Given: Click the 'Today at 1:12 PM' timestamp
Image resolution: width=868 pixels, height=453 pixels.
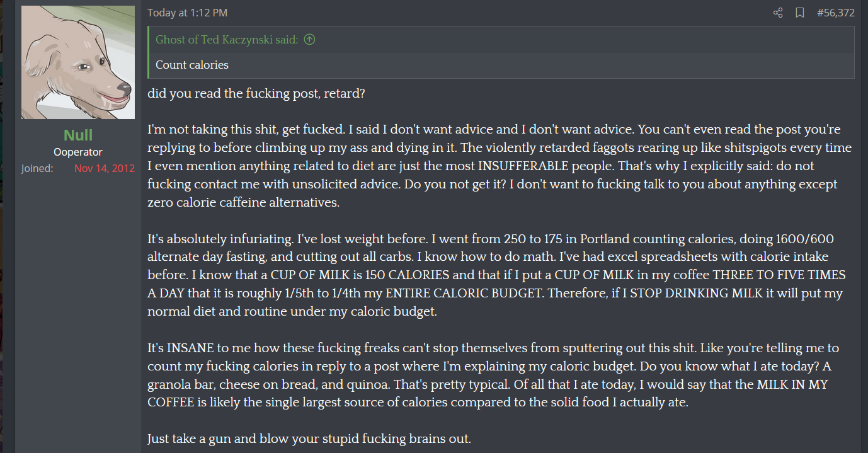Looking at the screenshot, I should 187,13.
